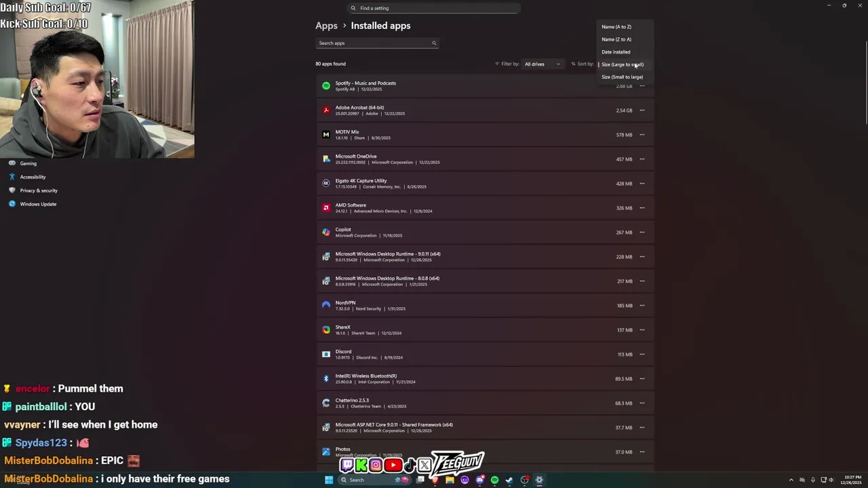This screenshot has height=488, width=868.
Task: Open more options for Microsoft OneDrive
Action: tap(642, 159)
